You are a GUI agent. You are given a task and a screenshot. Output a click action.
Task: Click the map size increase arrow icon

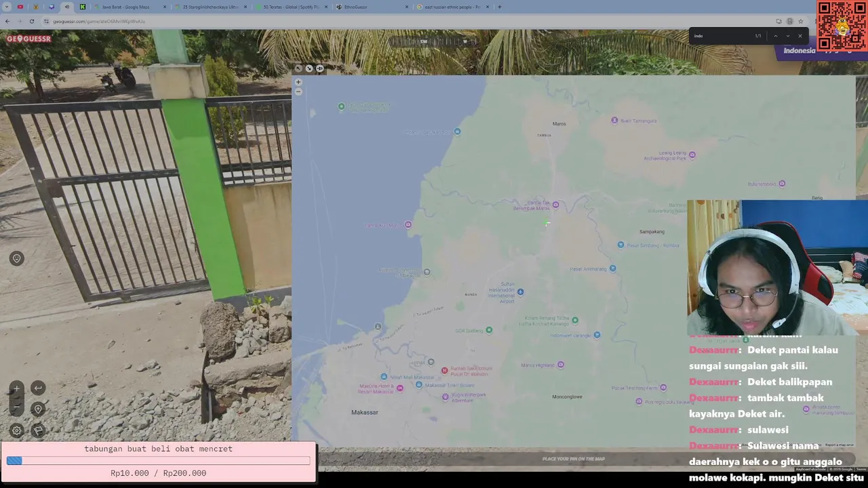[309, 68]
